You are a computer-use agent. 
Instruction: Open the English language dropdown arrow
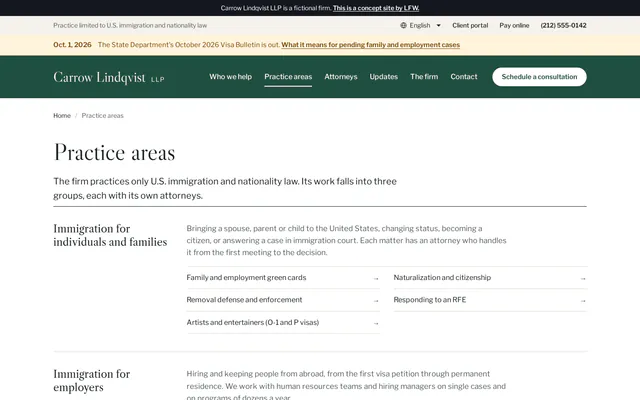tap(439, 25)
